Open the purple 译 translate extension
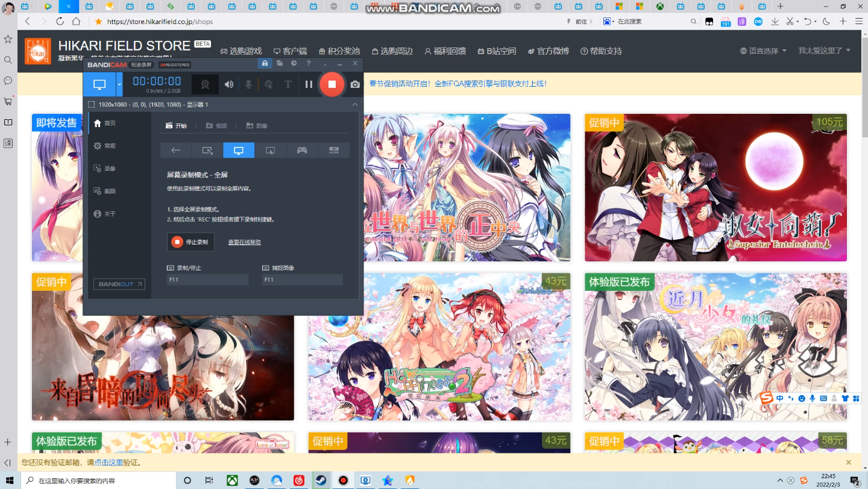The width and height of the screenshot is (868, 489). (742, 21)
